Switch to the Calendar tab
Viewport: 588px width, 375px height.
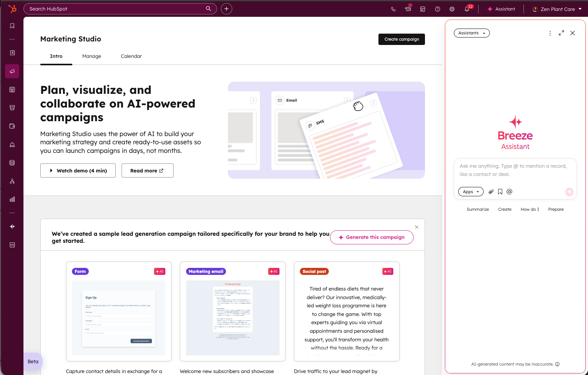pyautogui.click(x=131, y=56)
